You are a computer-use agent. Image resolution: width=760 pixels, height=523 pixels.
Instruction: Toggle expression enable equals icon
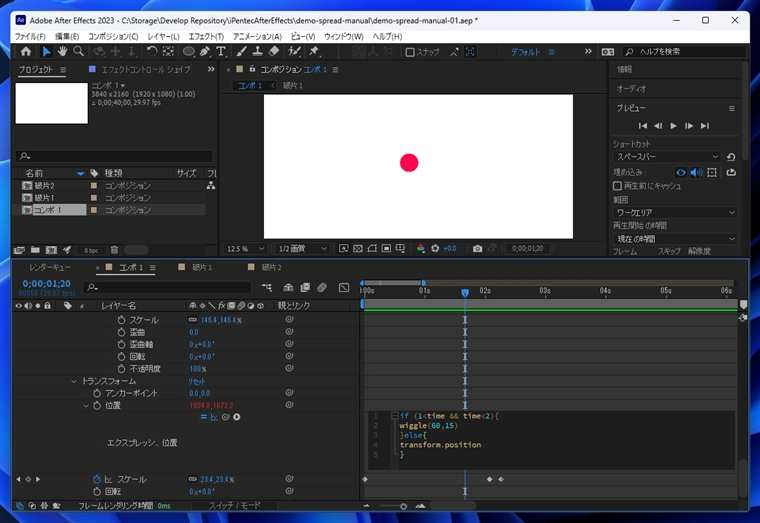[204, 417]
